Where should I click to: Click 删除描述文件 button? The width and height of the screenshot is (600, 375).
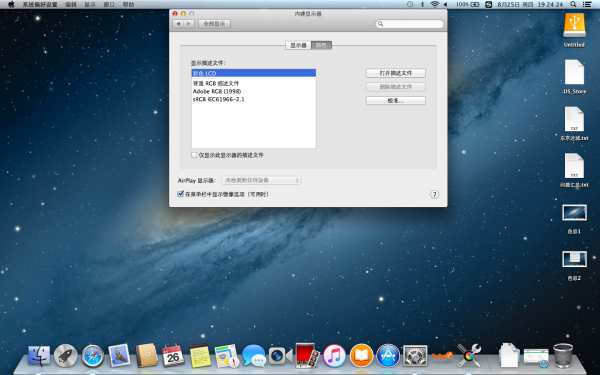pos(396,86)
